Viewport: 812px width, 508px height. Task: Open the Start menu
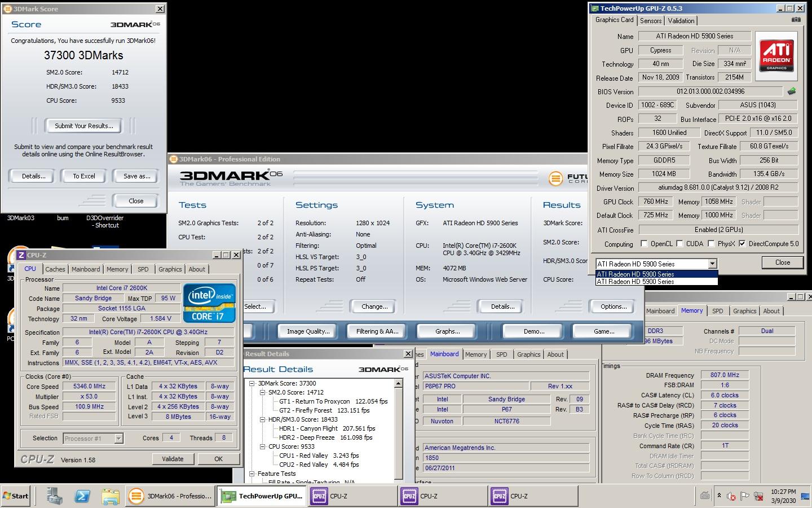(x=16, y=496)
